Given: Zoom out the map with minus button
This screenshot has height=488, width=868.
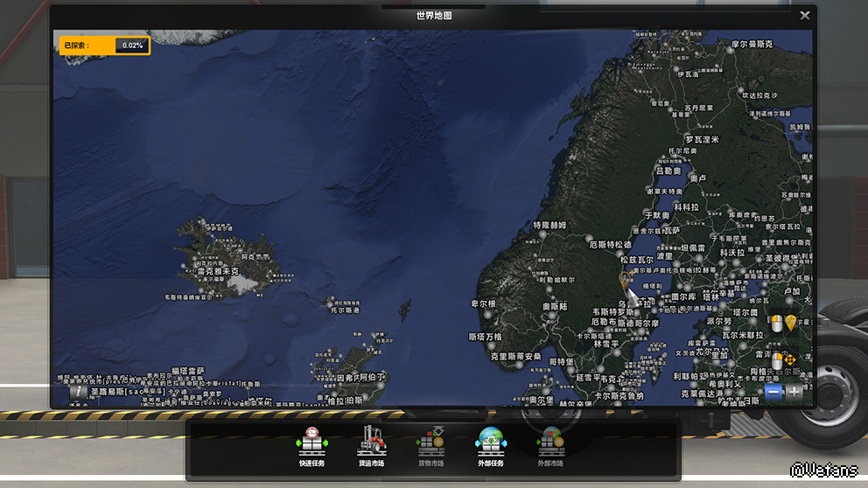Looking at the screenshot, I should tap(773, 393).
